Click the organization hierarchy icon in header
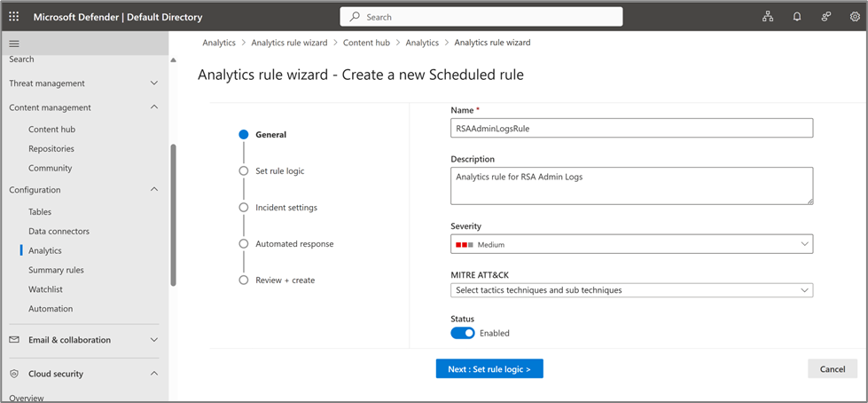The height and width of the screenshot is (403, 868). click(768, 17)
